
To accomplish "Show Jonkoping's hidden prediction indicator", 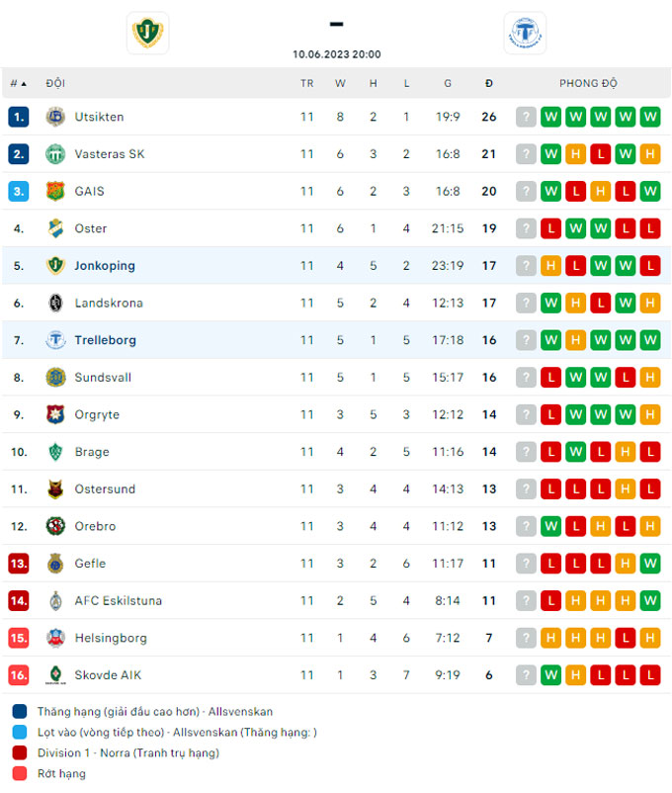I will (525, 265).
